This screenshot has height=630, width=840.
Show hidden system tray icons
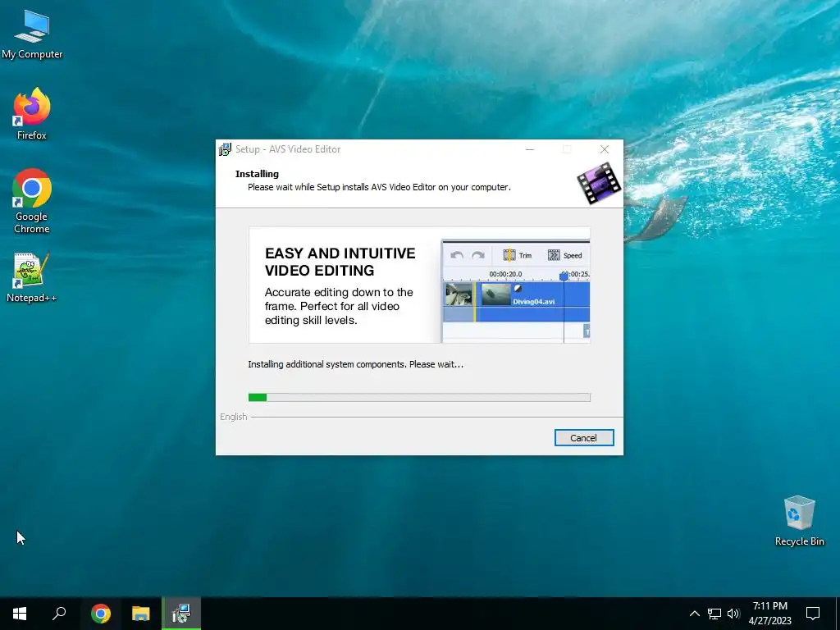click(x=694, y=614)
